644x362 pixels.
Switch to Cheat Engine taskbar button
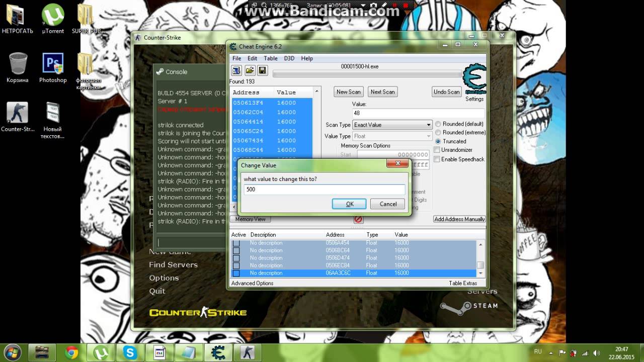(x=218, y=352)
